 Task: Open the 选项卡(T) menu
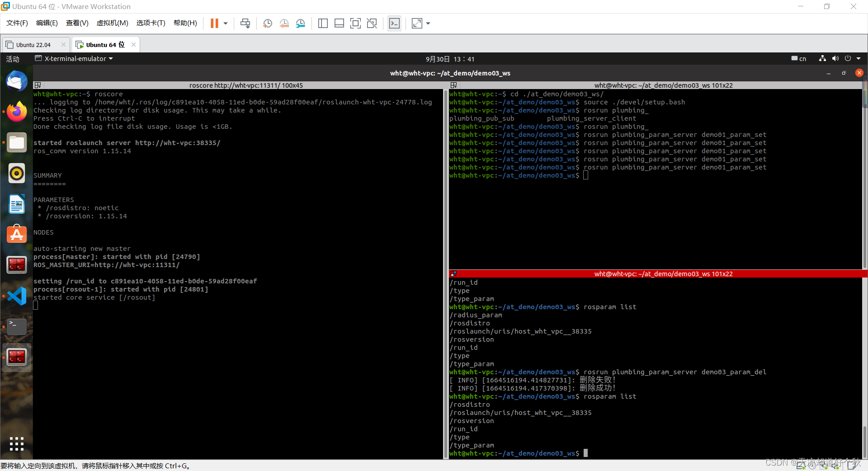[151, 23]
